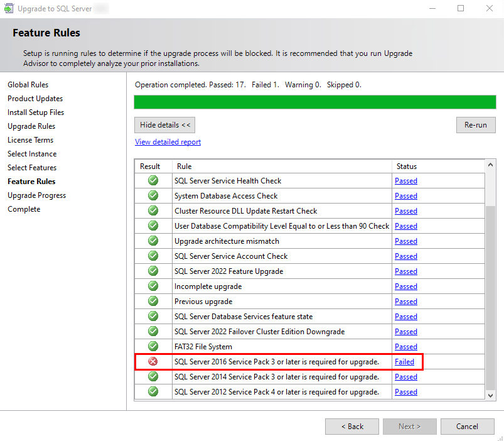Click green check icon for FAT32 File System
This screenshot has width=504, height=441.
coord(153,346)
